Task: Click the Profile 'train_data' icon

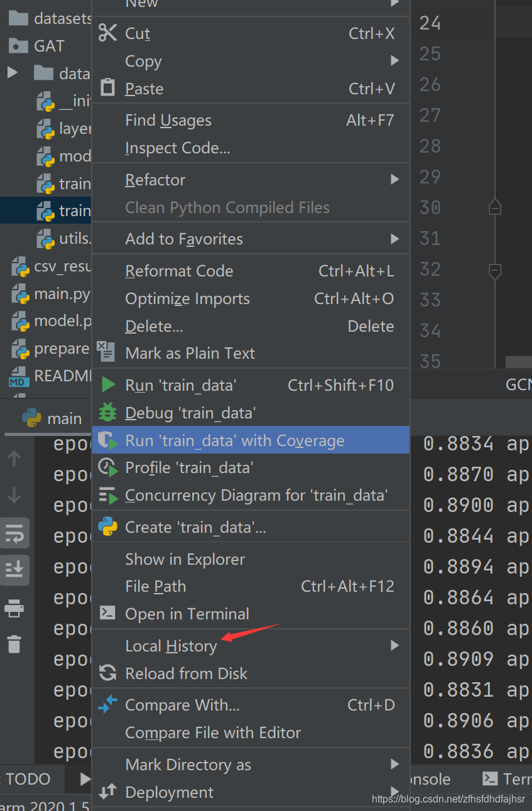Action: coord(108,467)
